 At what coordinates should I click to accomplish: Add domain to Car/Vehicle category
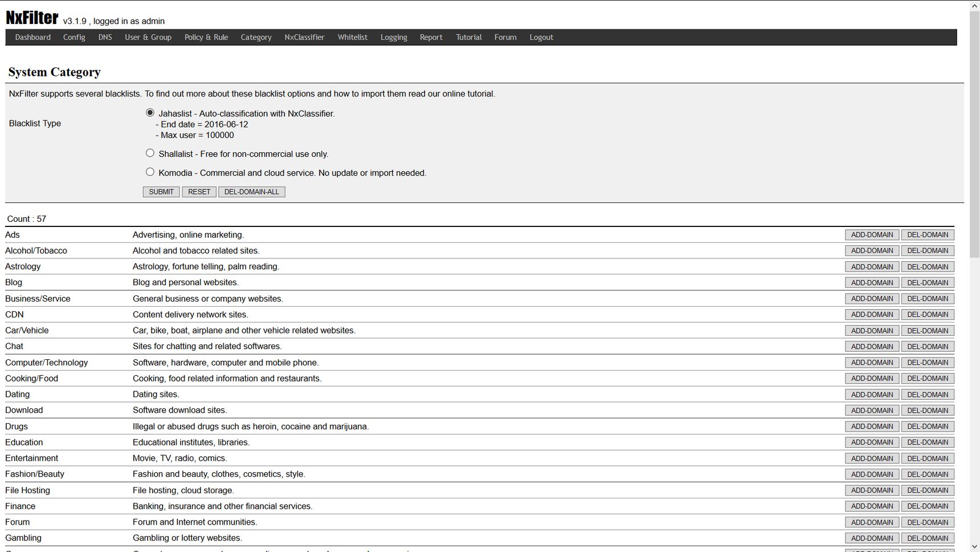pos(872,331)
